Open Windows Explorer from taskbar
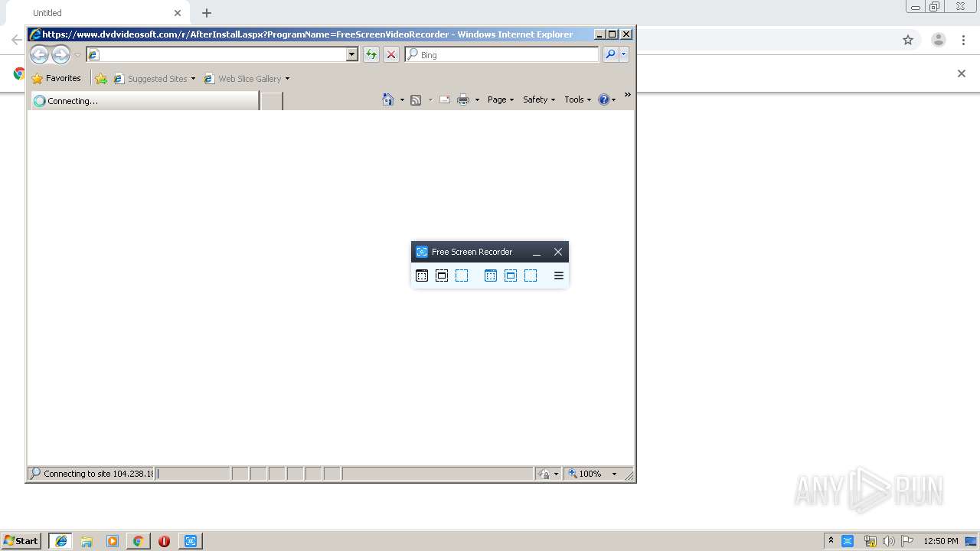Screen dimensions: 980x551 (x=87, y=541)
